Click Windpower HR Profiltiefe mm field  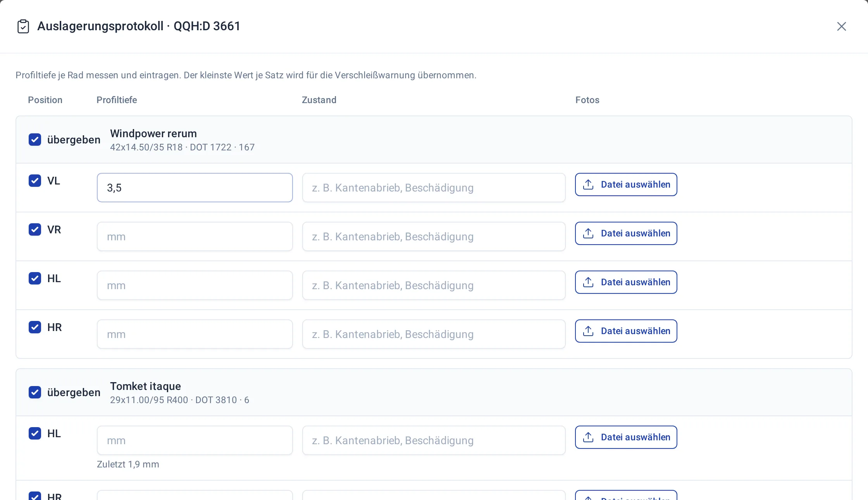[195, 334]
